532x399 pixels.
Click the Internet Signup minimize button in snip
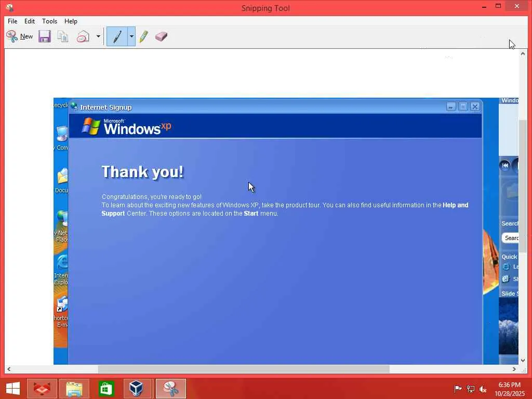(x=451, y=107)
